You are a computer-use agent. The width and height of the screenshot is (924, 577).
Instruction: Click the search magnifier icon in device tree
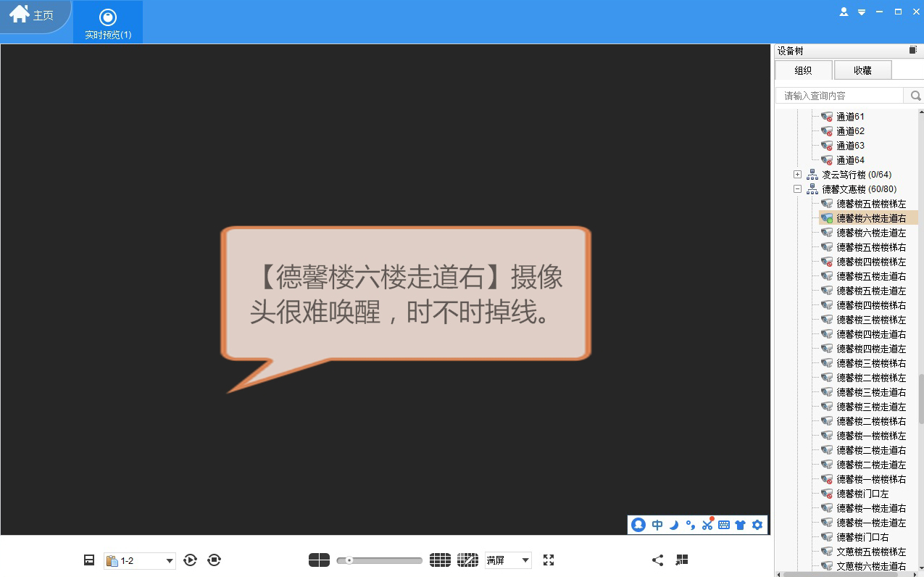point(915,96)
